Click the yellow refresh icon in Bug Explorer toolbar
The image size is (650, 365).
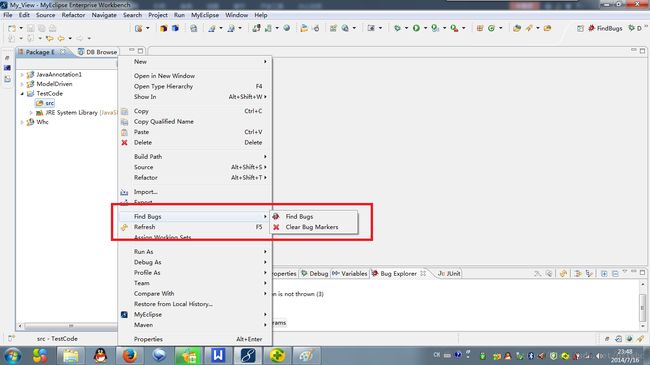click(x=563, y=273)
